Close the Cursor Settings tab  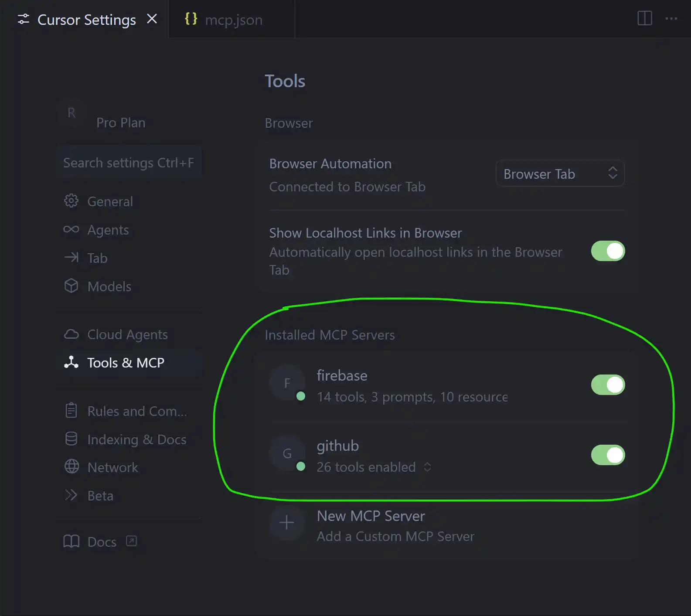(x=152, y=19)
